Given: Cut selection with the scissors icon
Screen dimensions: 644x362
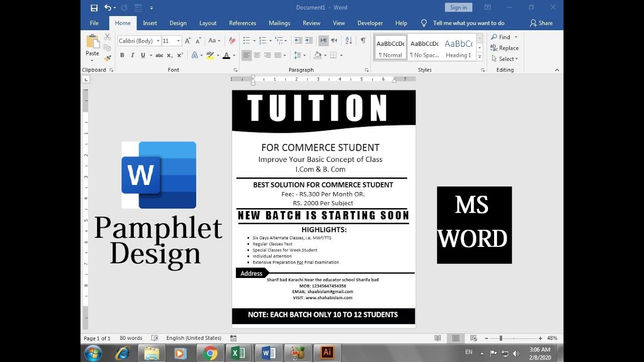Looking at the screenshot, I should [x=107, y=37].
